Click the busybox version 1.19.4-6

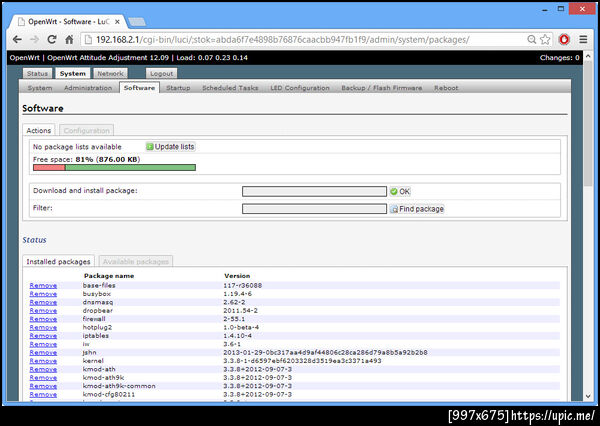[238, 294]
